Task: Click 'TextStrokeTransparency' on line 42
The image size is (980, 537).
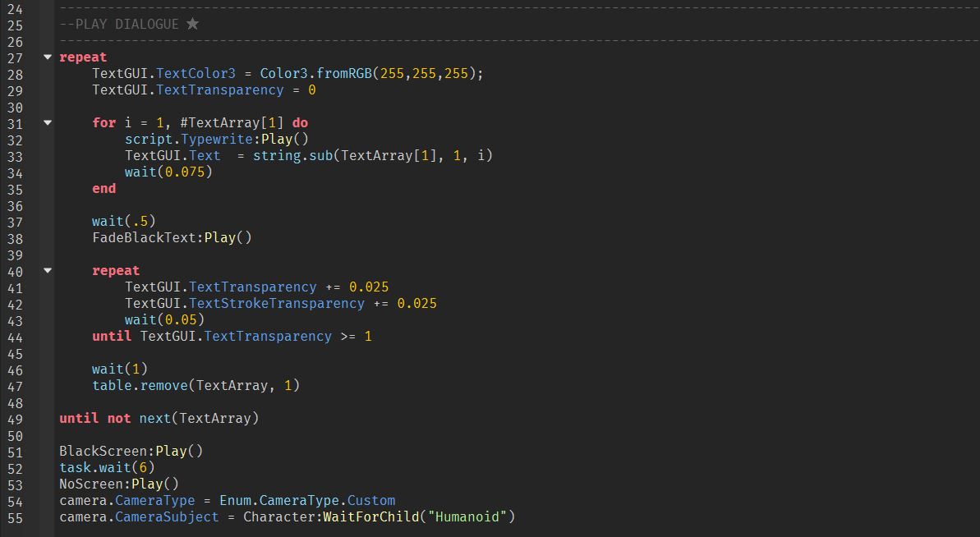Action: click(x=277, y=304)
